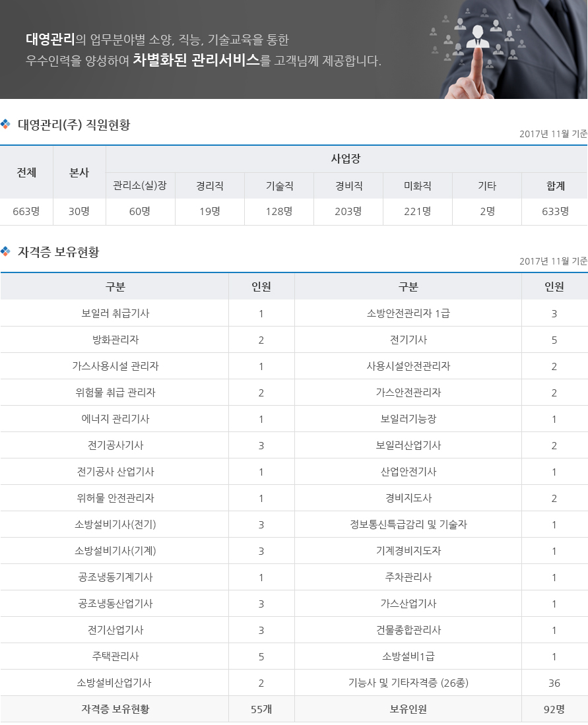Click the 92명 보유인원 total cell
This screenshot has width=588, height=725.
click(x=554, y=709)
